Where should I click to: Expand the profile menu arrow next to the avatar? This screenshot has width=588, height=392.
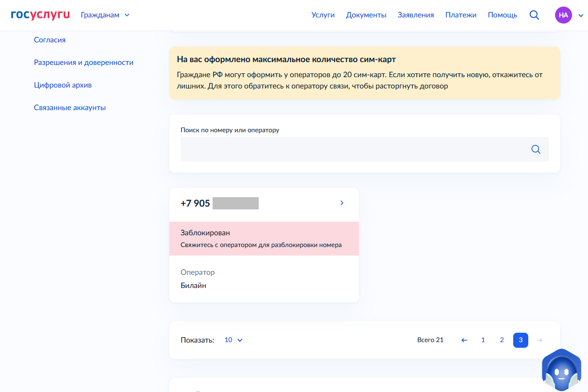(x=582, y=15)
